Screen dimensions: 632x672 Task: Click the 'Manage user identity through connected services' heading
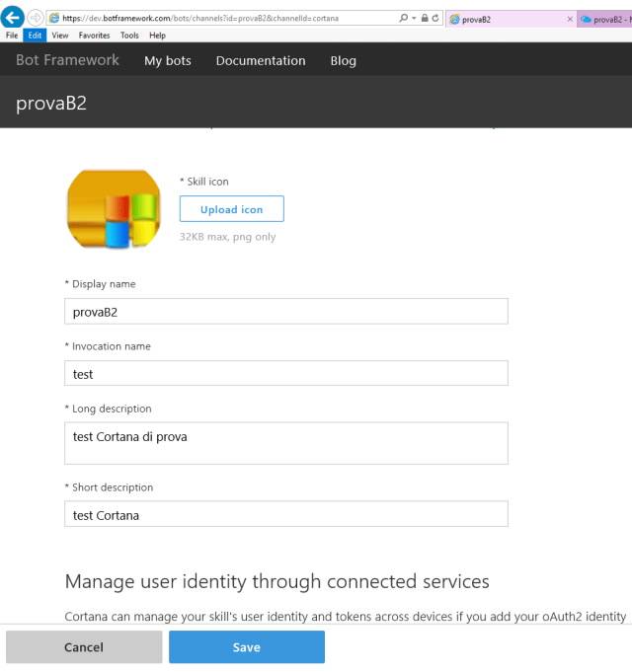click(276, 581)
